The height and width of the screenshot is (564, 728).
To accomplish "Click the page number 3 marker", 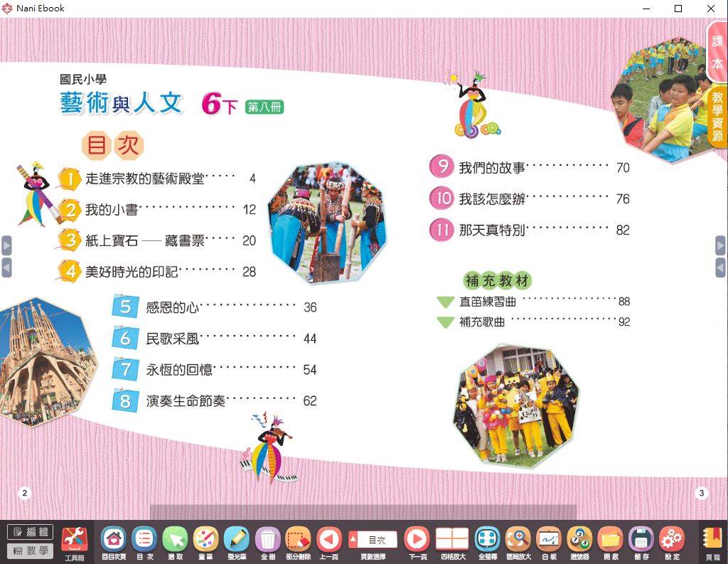I will [701, 493].
